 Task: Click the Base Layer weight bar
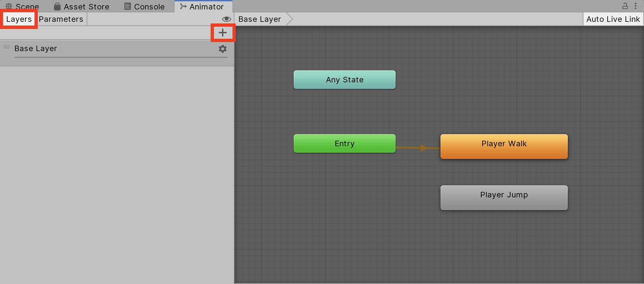point(121,57)
